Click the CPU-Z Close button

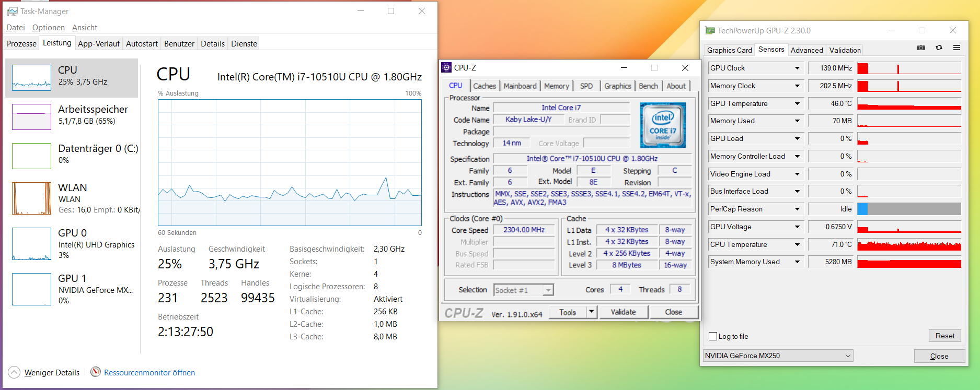(x=673, y=312)
